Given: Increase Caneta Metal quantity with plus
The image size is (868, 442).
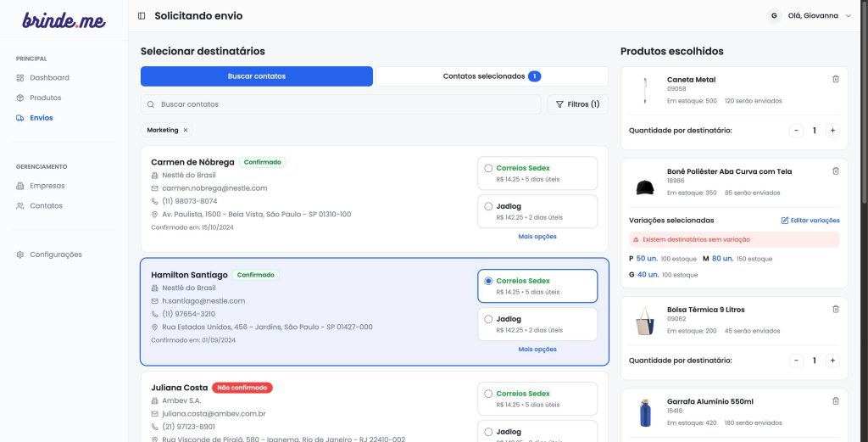Looking at the screenshot, I should click(832, 131).
